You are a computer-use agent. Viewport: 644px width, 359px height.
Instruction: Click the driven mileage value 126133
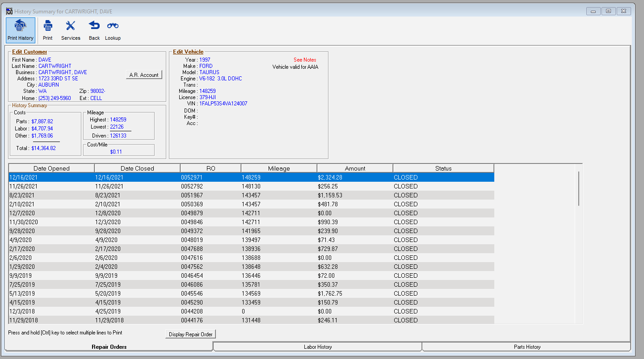point(118,136)
